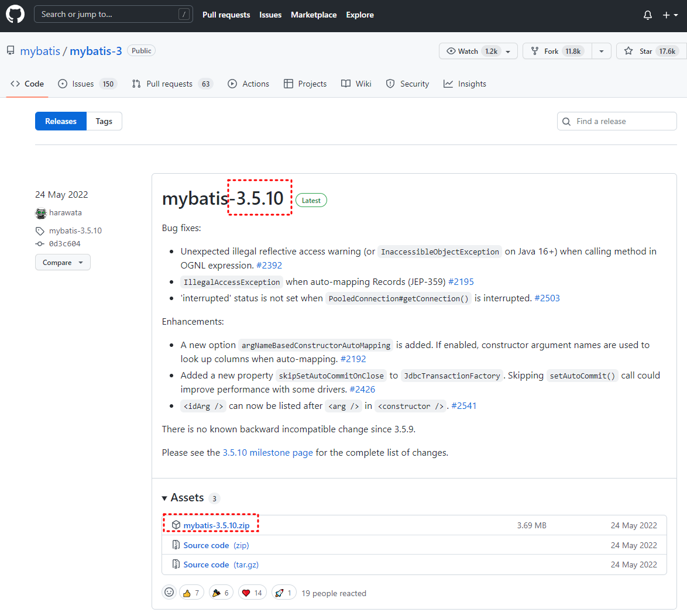Click the Find a release search box

point(617,121)
